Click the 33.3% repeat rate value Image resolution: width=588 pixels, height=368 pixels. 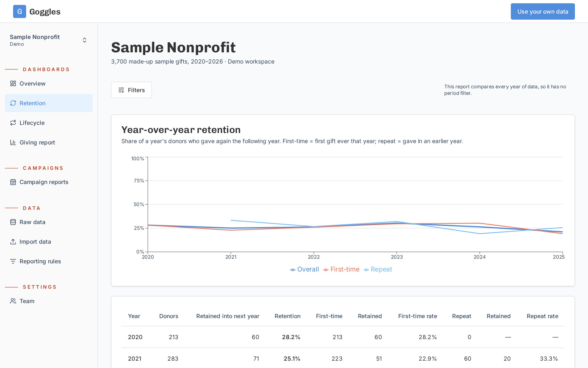(x=549, y=358)
